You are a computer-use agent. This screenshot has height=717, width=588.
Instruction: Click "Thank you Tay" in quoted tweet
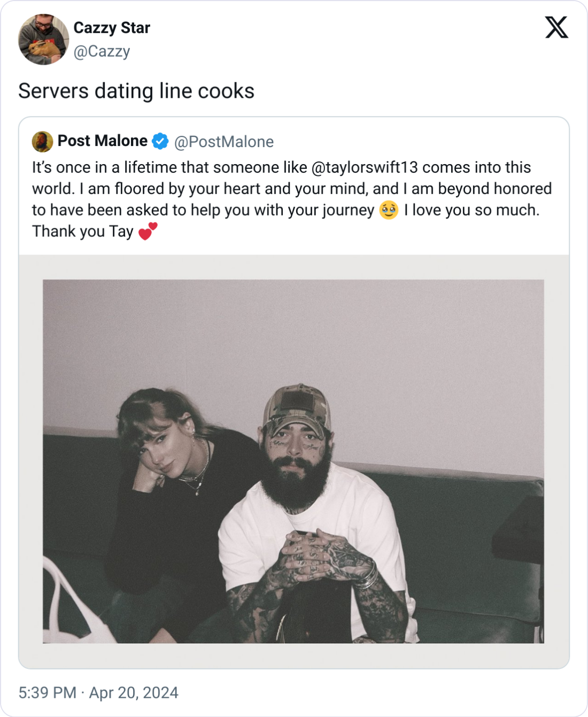click(83, 232)
